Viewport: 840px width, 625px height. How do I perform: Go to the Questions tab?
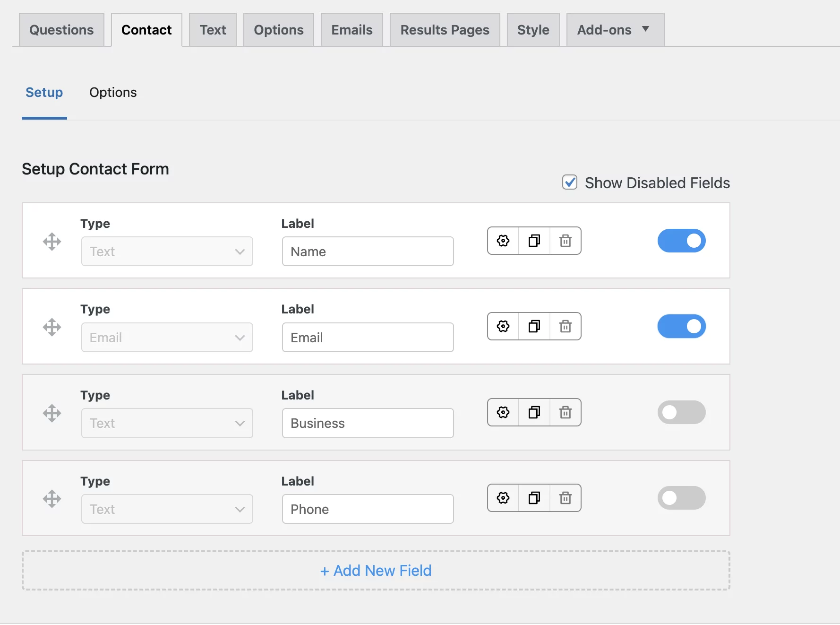pos(61,30)
